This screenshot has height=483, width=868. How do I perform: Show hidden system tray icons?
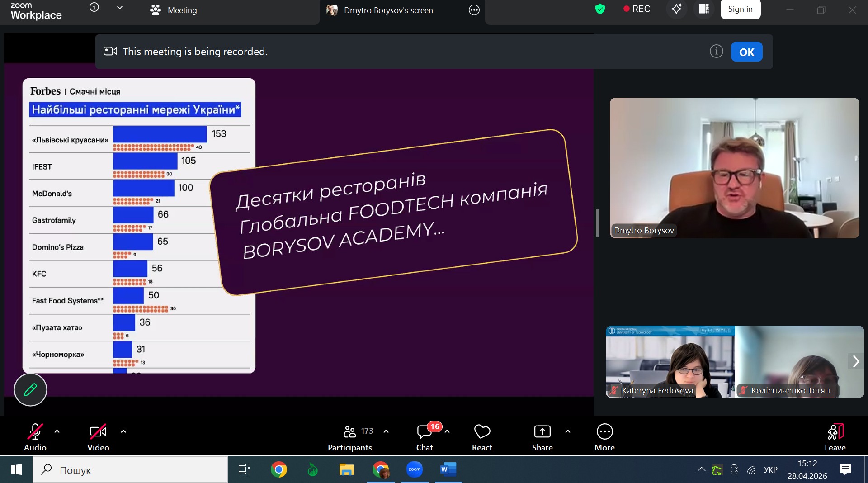(x=701, y=470)
